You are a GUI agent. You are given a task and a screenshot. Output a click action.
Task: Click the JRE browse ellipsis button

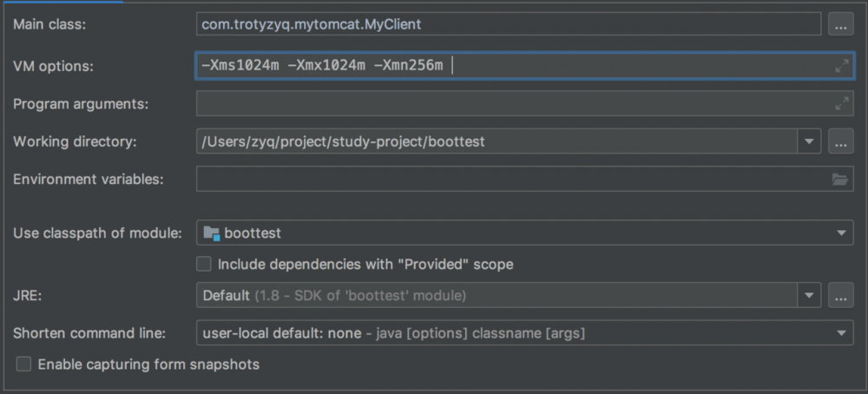840,295
